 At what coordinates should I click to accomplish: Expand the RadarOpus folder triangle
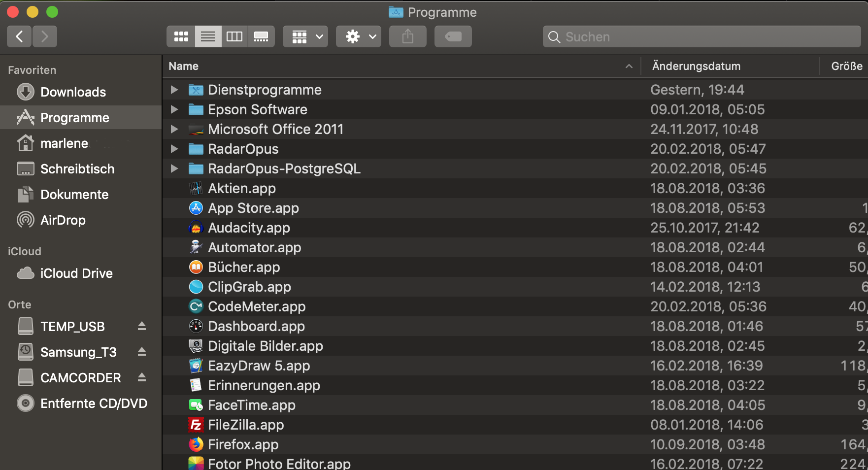click(x=174, y=149)
